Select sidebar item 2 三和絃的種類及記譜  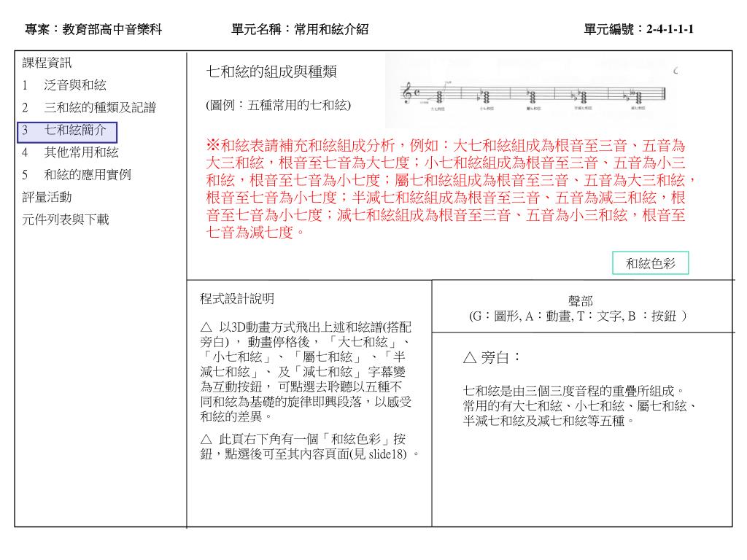[89, 108]
